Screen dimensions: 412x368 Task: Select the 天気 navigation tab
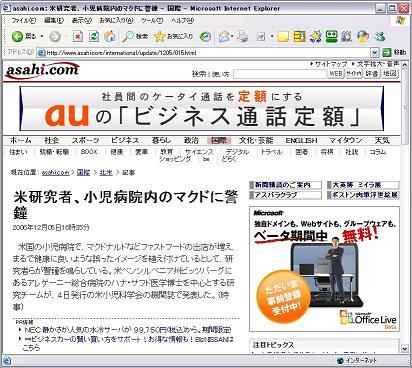click(x=382, y=140)
